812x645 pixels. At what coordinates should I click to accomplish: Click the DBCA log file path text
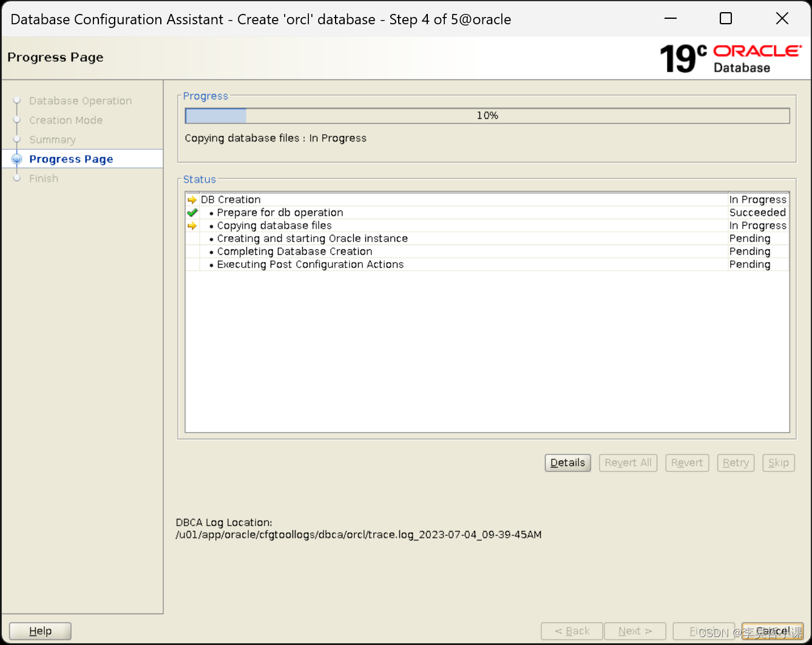click(x=359, y=535)
